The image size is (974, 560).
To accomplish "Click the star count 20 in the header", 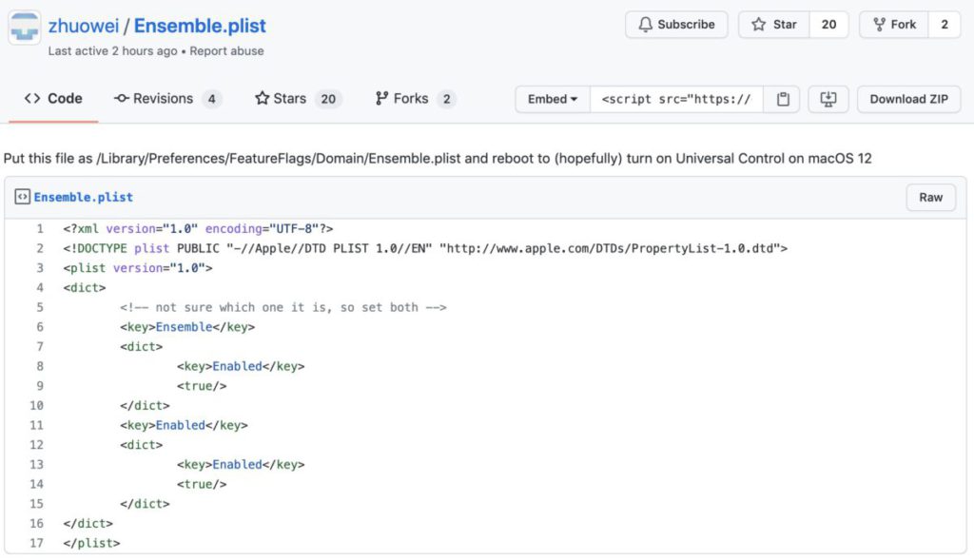I will point(828,25).
